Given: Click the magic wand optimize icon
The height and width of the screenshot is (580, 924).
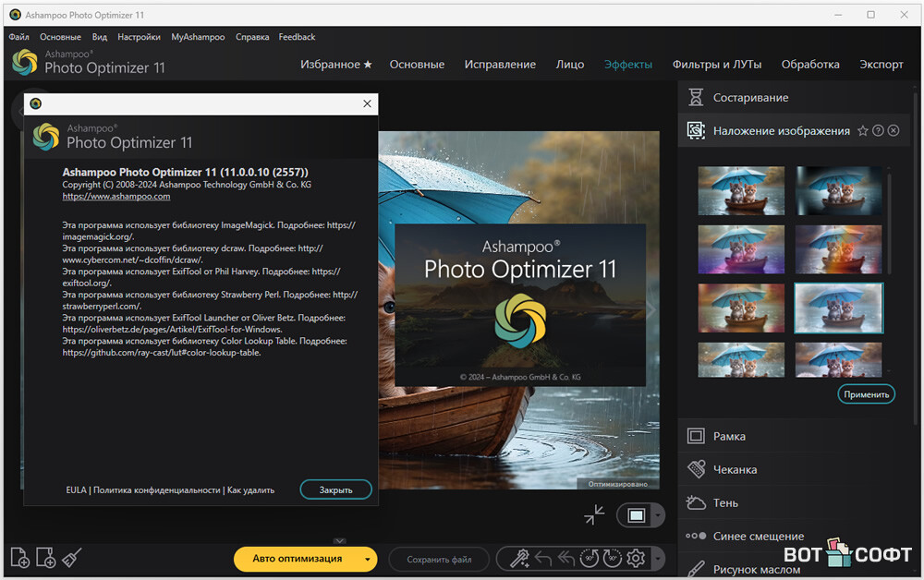Looking at the screenshot, I should tap(519, 558).
